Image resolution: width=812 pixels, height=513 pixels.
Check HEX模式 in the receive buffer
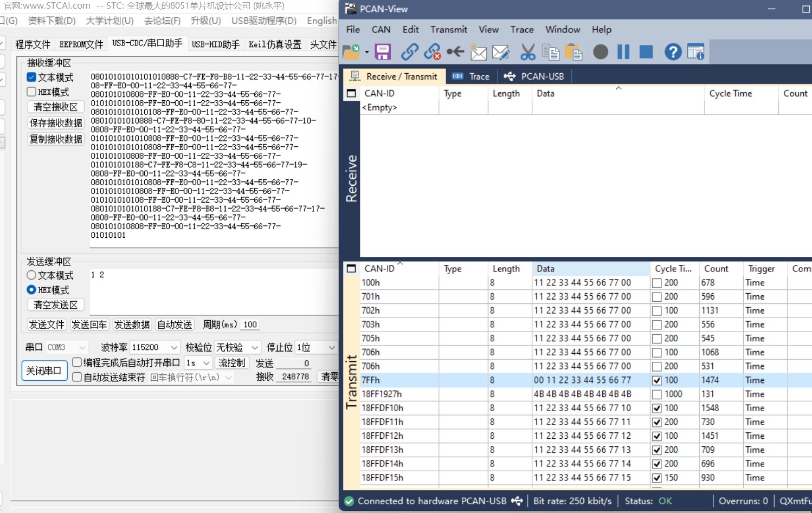click(31, 92)
